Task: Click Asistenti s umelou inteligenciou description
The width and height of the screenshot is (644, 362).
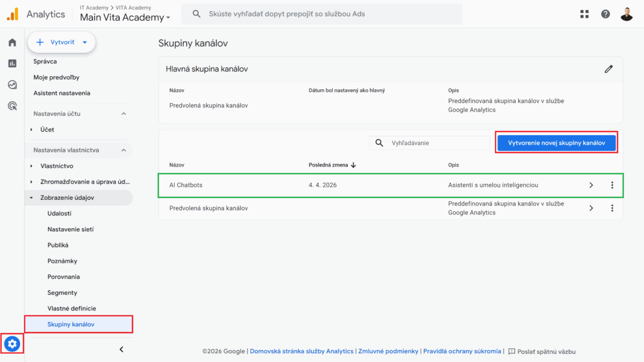Action: pyautogui.click(x=493, y=185)
